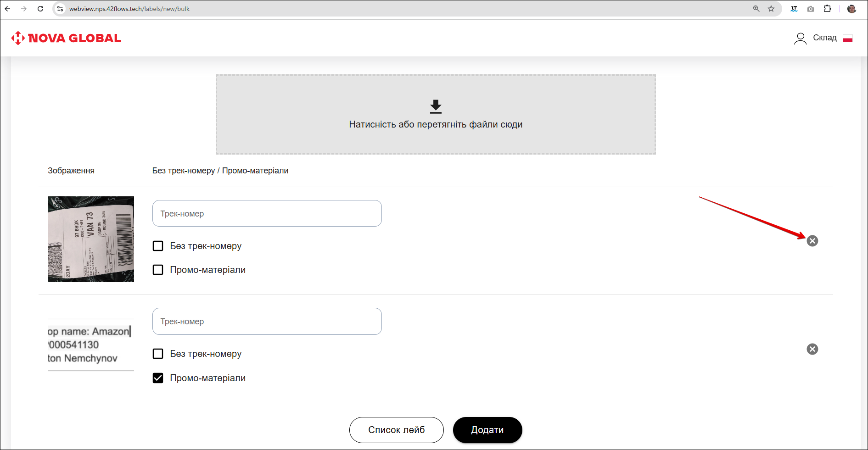Remove the first label row
Image resolution: width=868 pixels, height=450 pixels.
tap(812, 241)
